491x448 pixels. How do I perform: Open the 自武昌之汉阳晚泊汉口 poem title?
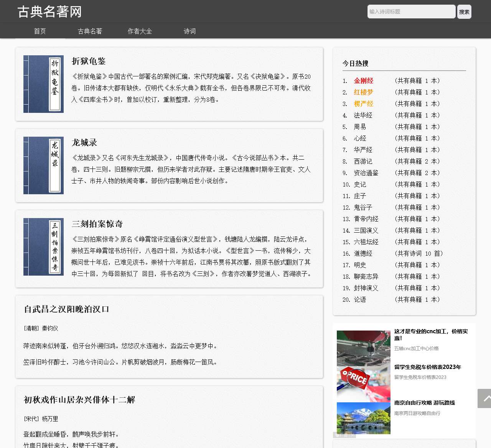(x=67, y=309)
